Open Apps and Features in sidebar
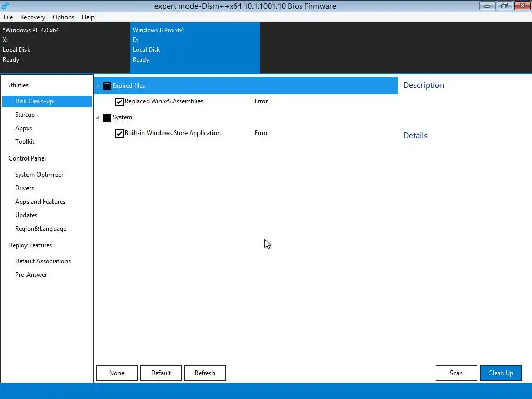532x399 pixels. pyautogui.click(x=40, y=202)
